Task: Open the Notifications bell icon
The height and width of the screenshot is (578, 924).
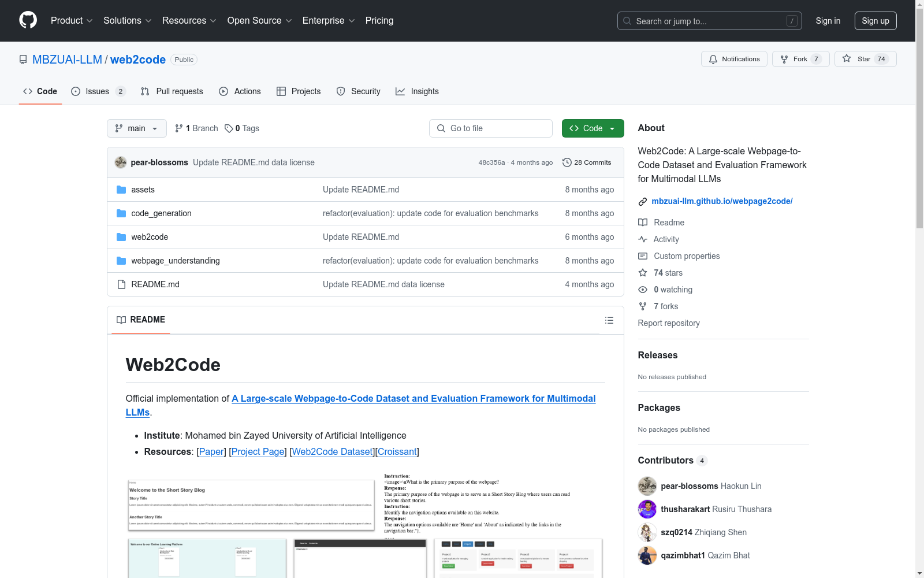Action: coord(713,59)
